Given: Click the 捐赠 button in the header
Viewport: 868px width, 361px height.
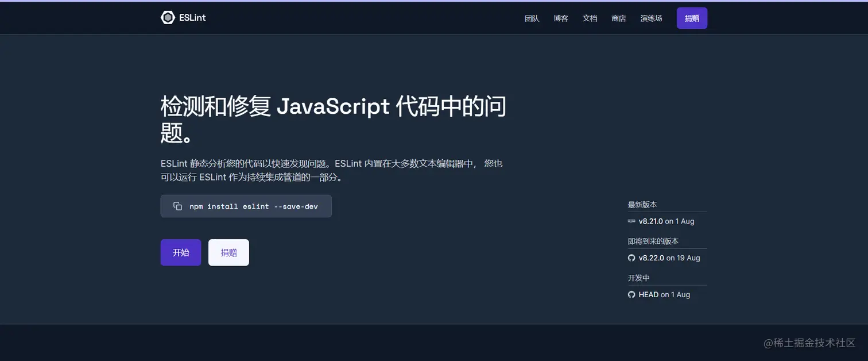Looking at the screenshot, I should pos(692,18).
